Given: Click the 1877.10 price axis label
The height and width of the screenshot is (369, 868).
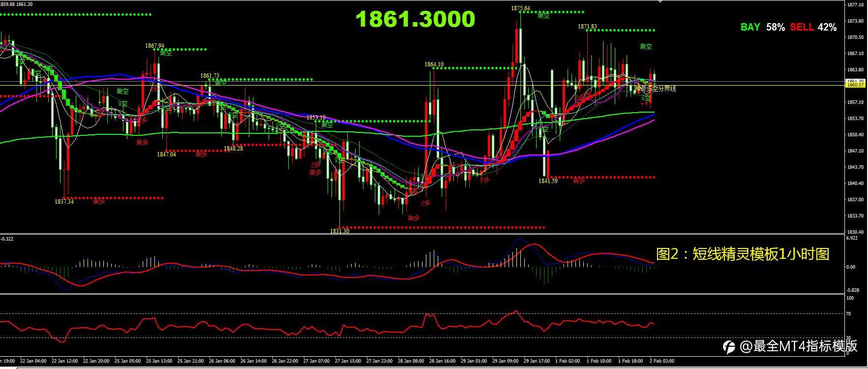Looking at the screenshot, I should click(x=856, y=5).
